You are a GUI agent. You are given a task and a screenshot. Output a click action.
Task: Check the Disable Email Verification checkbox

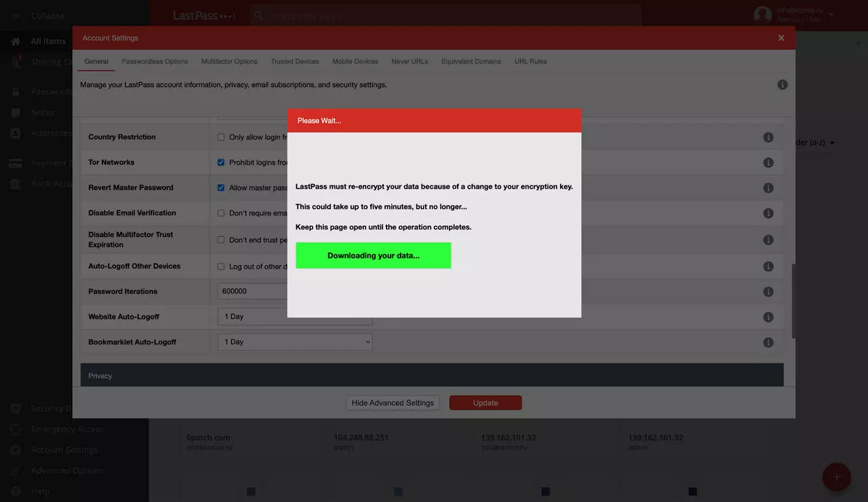click(221, 213)
